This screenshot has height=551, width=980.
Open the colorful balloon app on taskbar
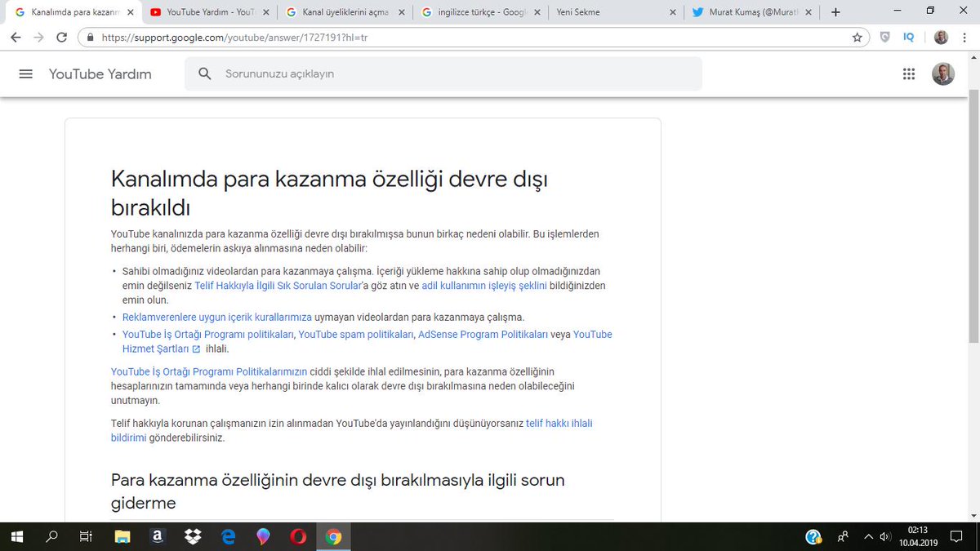(x=263, y=536)
